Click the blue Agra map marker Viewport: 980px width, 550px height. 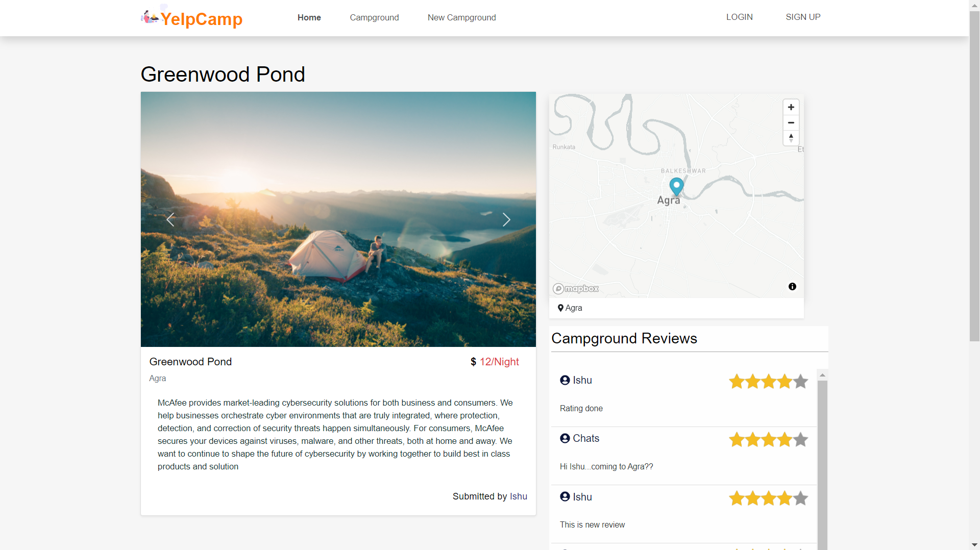676,186
